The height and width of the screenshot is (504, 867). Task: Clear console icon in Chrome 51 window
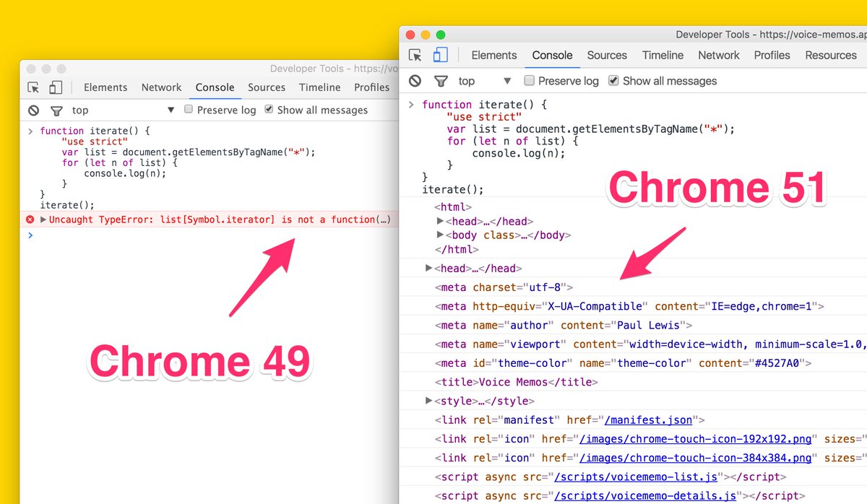tap(415, 81)
